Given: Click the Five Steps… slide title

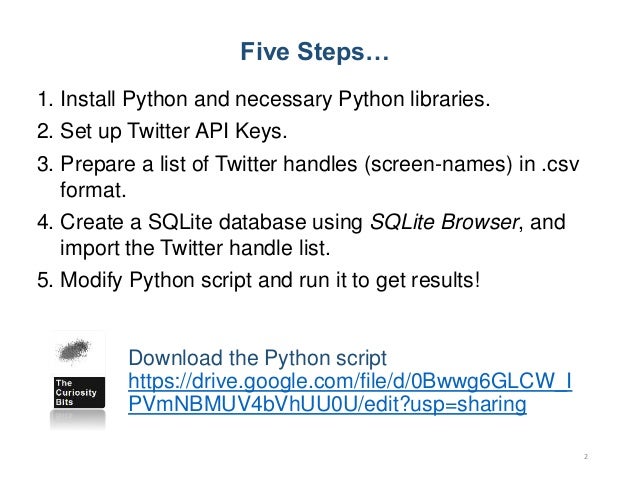Looking at the screenshot, I should coord(315,52).
